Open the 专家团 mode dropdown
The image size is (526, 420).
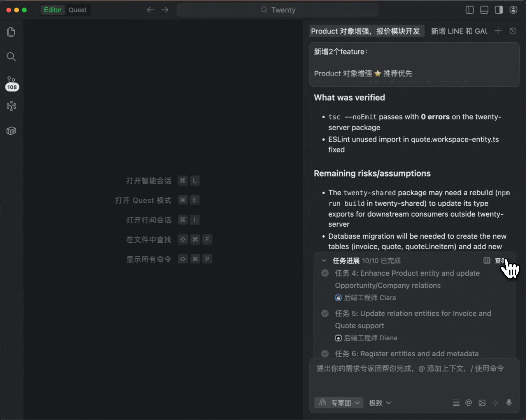pos(339,403)
